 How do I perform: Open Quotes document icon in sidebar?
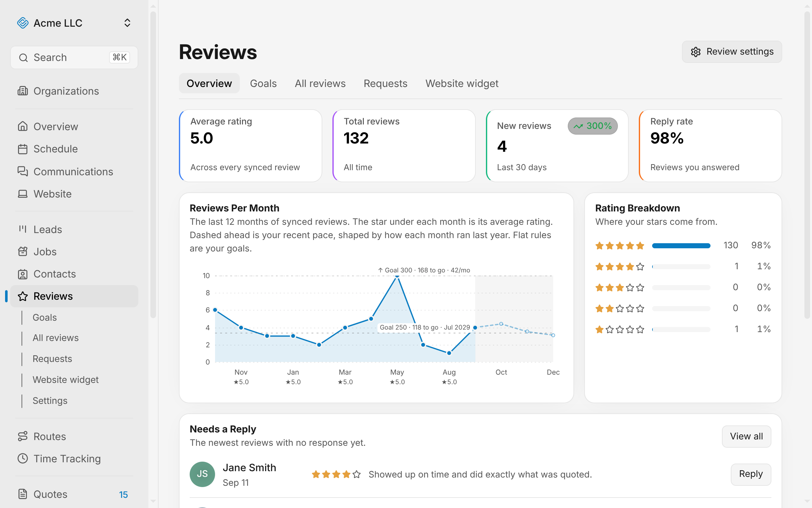23,494
